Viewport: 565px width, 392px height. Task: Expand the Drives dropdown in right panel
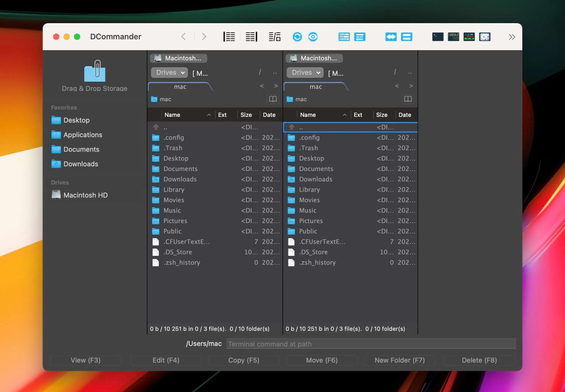click(304, 72)
